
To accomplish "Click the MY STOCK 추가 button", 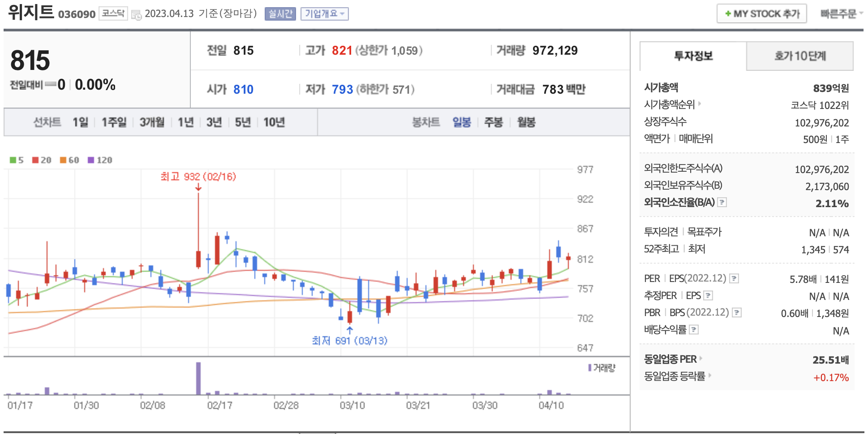I will pyautogui.click(x=761, y=14).
